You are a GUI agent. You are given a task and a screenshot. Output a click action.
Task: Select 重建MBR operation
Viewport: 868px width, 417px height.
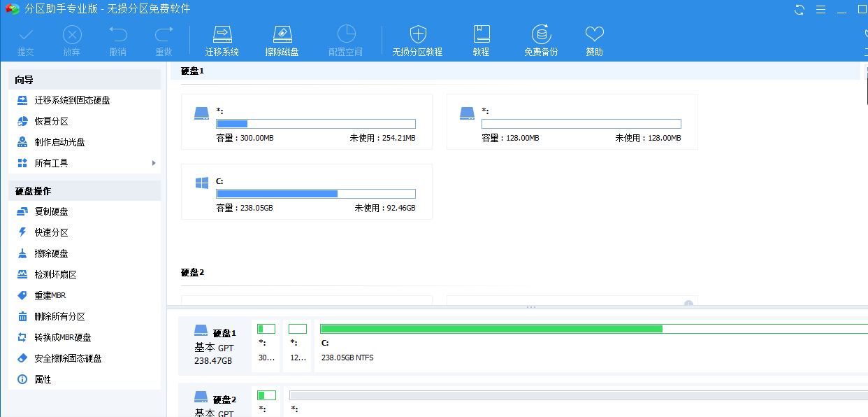(85, 295)
